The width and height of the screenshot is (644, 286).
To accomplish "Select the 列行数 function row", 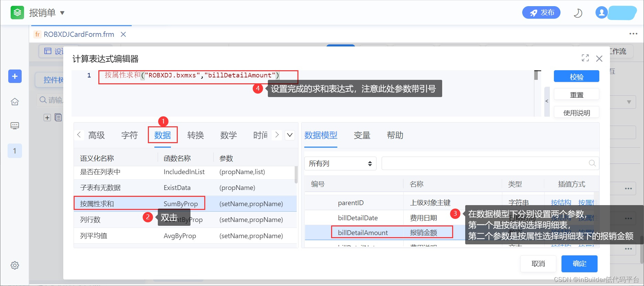I will 185,220.
